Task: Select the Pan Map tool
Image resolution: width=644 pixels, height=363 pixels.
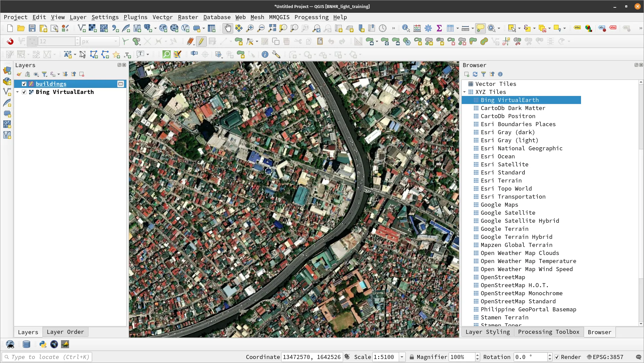Action: coord(228,28)
